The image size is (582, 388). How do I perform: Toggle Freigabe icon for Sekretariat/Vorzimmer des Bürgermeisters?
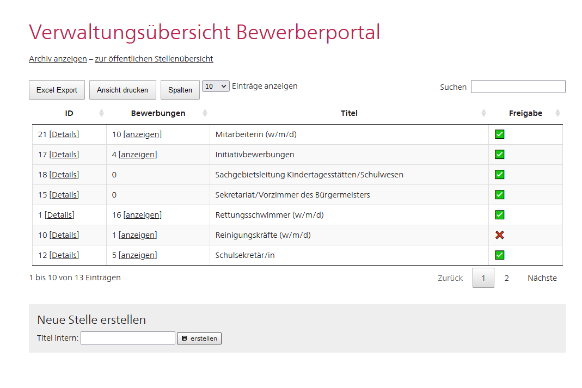point(499,195)
